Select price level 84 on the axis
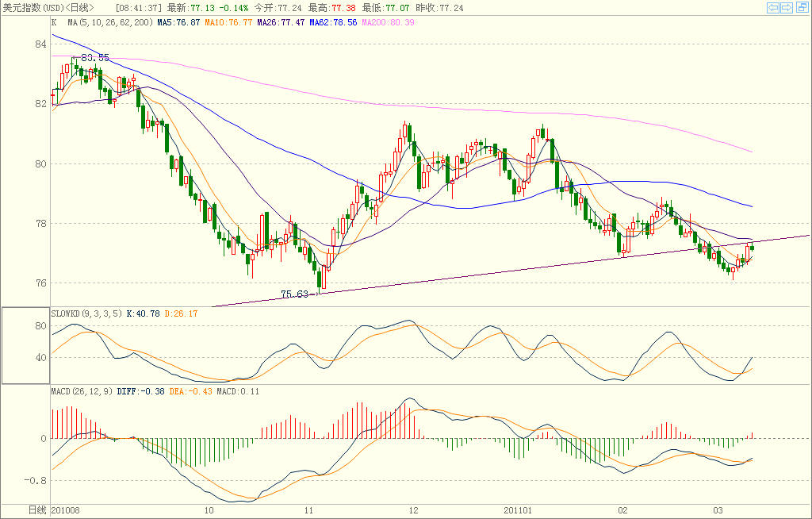Screen dimensions: 812x519 point(41,44)
